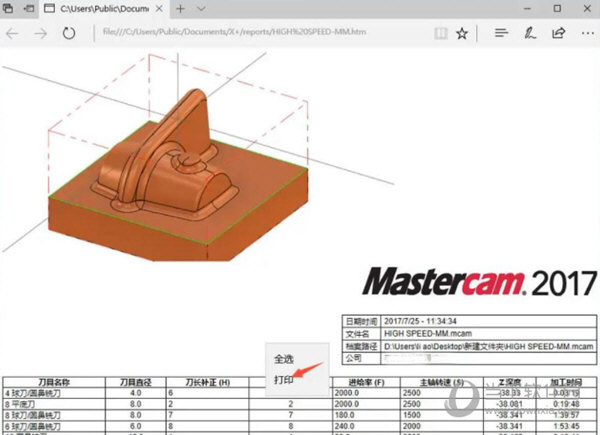Screen dimensions: 600x435
Task: Open the Hub lines icon
Action: (501, 33)
